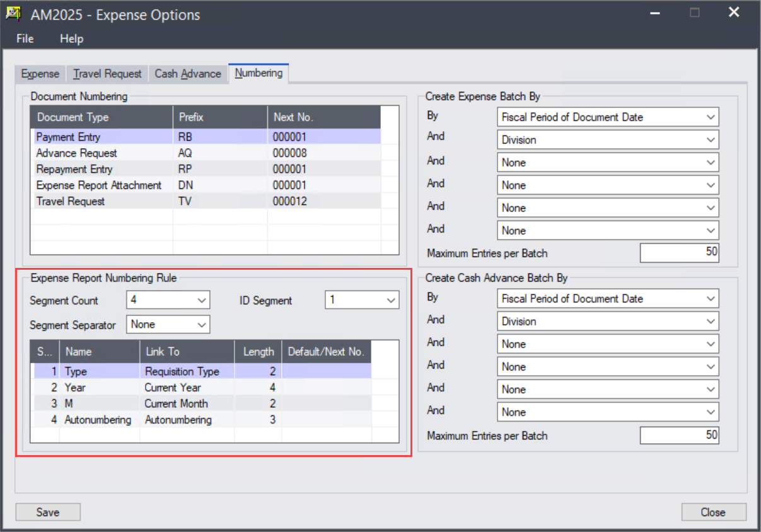
Task: Click the Prefix column header
Action: pyautogui.click(x=220, y=117)
